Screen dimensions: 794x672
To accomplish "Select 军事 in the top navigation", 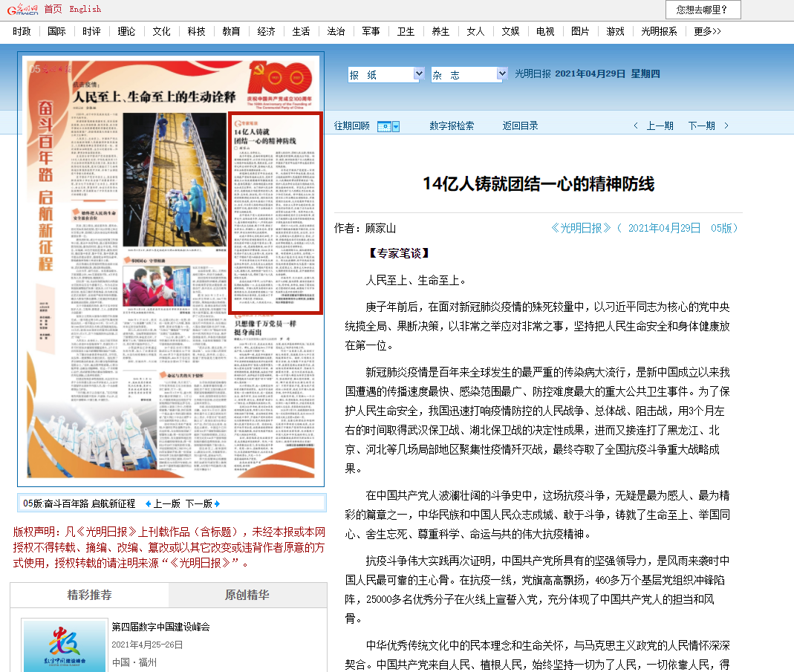I will (371, 31).
